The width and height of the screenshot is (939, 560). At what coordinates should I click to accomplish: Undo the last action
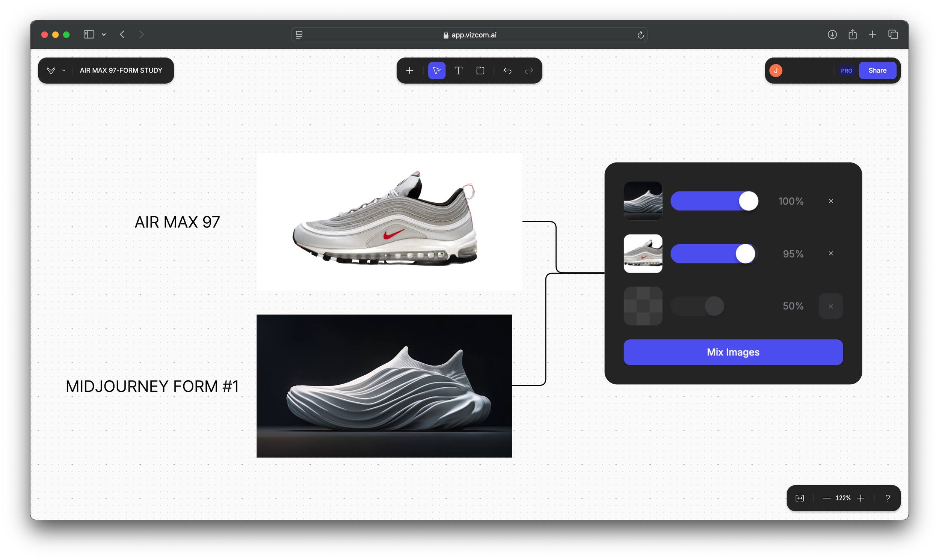[507, 71]
